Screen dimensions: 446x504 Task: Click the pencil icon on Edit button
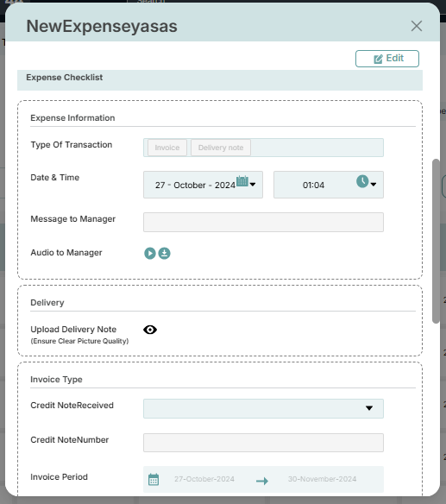click(378, 60)
